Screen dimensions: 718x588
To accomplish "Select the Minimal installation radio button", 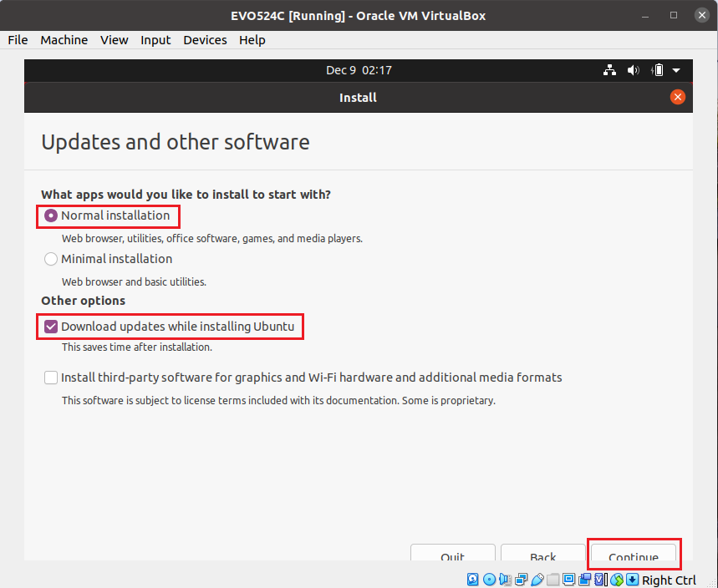I will [x=51, y=259].
